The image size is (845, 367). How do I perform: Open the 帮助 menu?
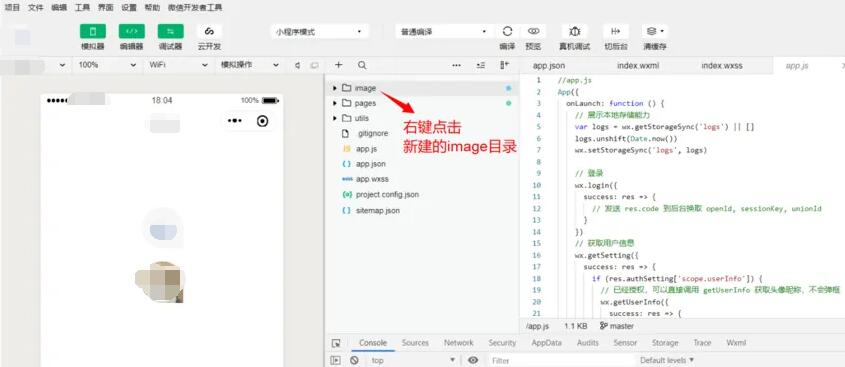(x=153, y=8)
